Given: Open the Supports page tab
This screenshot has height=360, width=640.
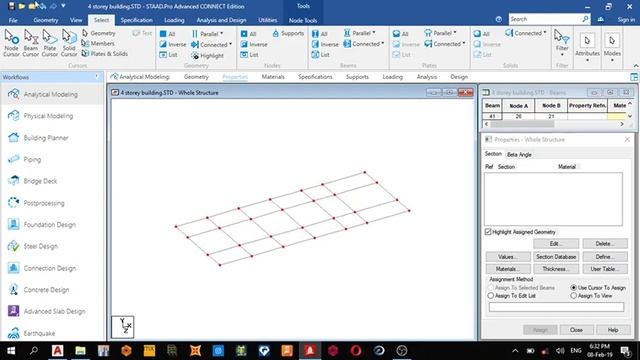Looking at the screenshot, I should [357, 77].
